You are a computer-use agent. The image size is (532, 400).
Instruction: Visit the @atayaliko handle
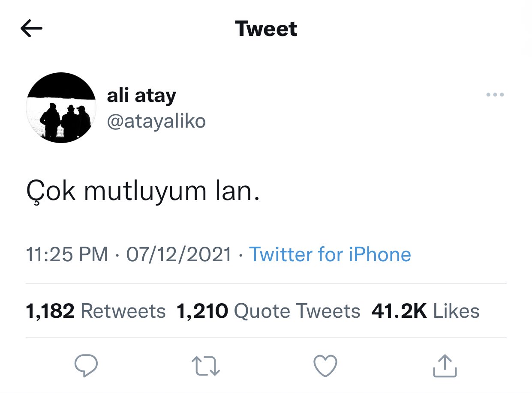coord(156,122)
